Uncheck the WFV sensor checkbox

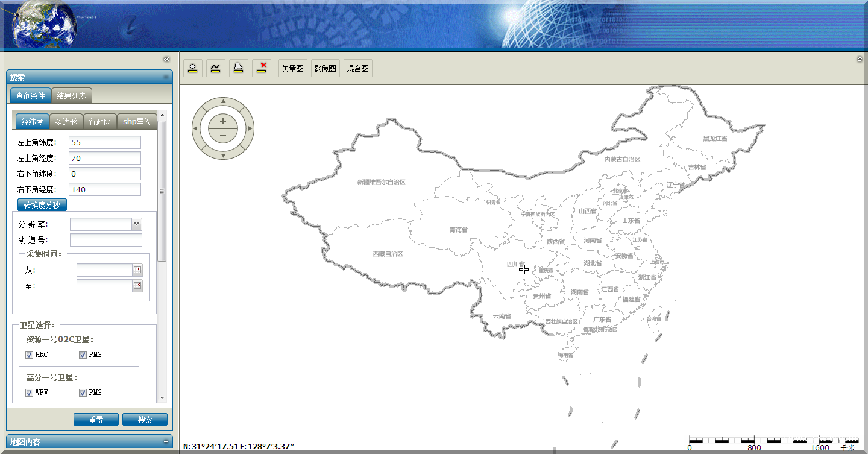click(x=29, y=393)
